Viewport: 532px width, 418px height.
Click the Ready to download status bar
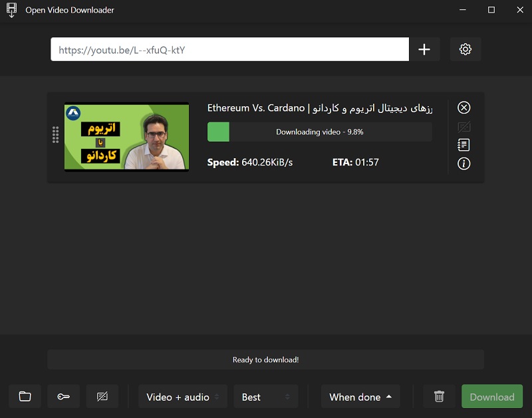tap(265, 360)
